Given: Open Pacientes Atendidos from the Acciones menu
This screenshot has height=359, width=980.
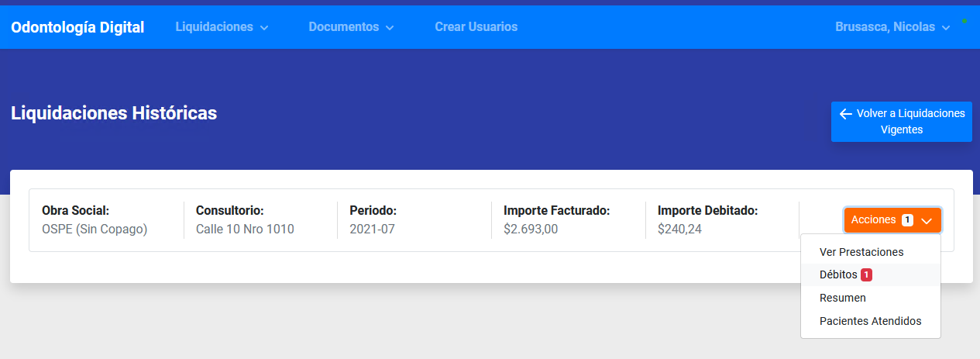Looking at the screenshot, I should (x=870, y=321).
